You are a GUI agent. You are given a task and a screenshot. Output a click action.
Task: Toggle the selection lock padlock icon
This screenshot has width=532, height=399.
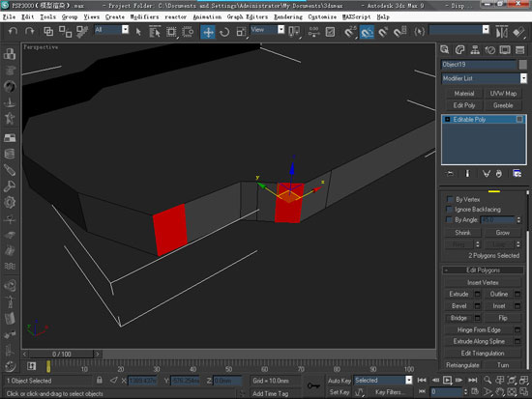pyautogui.click(x=99, y=380)
